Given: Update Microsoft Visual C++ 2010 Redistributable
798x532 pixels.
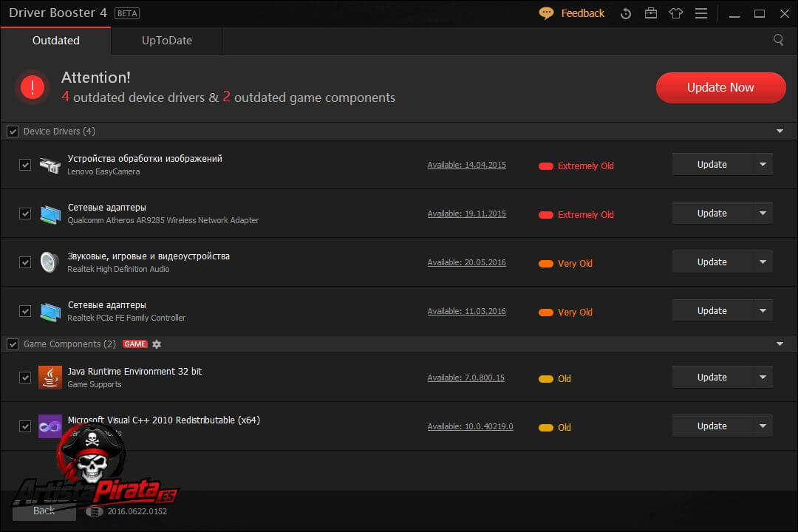Looking at the screenshot, I should (712, 426).
